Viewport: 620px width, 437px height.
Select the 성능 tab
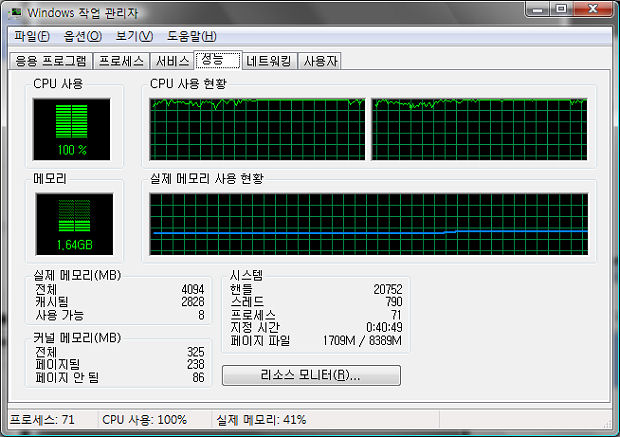coord(218,60)
